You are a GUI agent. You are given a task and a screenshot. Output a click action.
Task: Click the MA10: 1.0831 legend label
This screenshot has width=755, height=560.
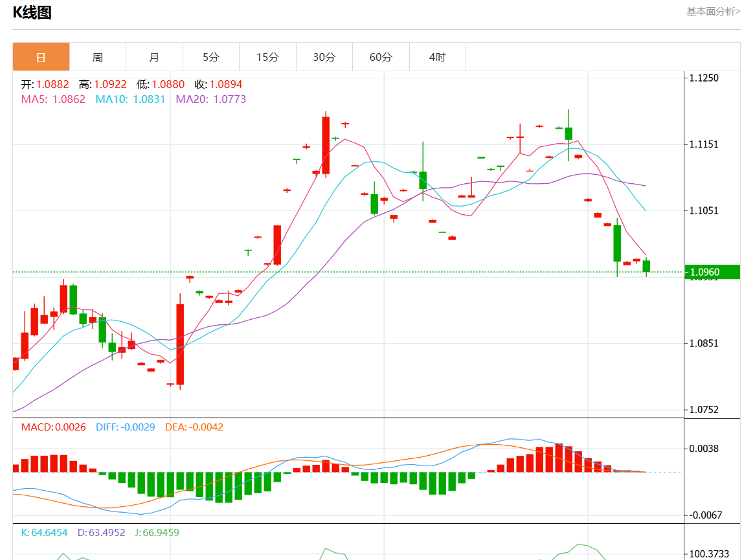(x=130, y=99)
